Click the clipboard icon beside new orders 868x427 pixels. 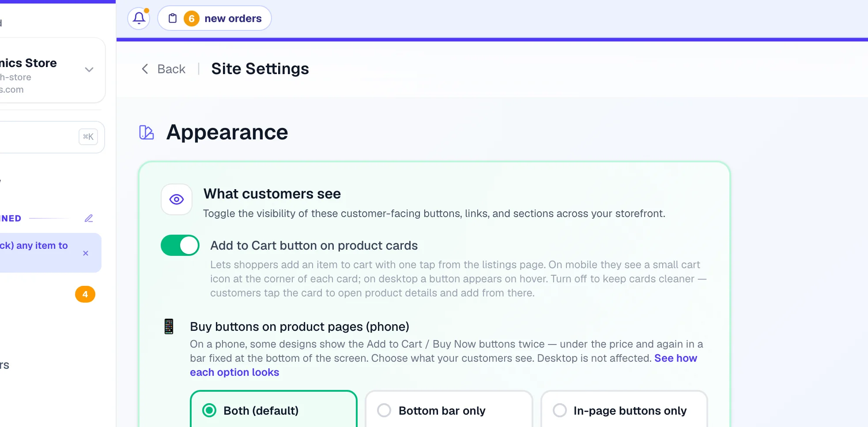point(173,19)
